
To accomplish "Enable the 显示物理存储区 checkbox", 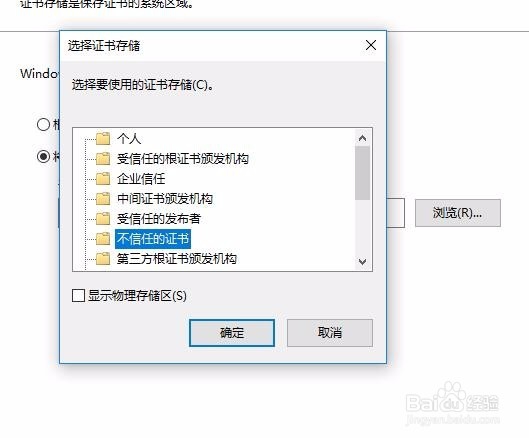I will click(78, 296).
